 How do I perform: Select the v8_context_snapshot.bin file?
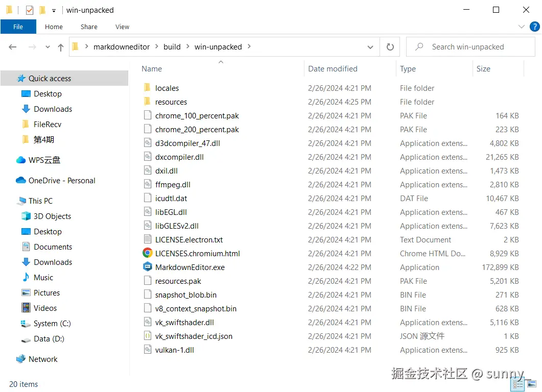[x=196, y=308]
